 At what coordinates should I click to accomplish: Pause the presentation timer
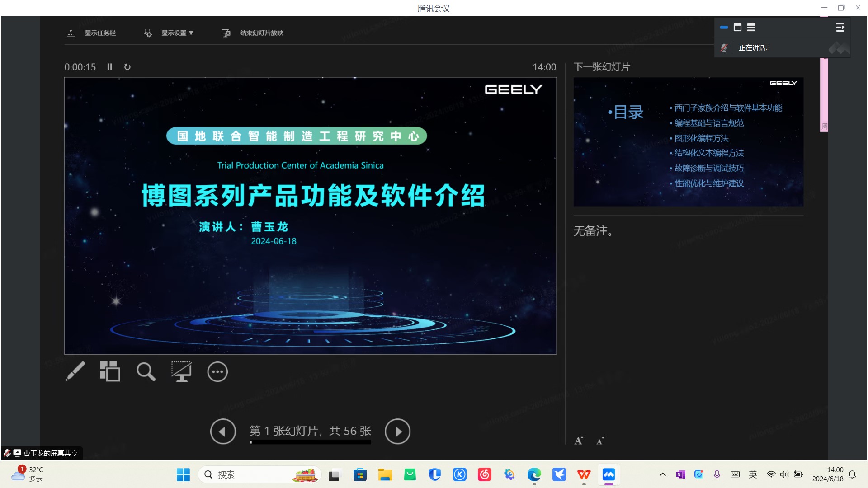point(110,67)
